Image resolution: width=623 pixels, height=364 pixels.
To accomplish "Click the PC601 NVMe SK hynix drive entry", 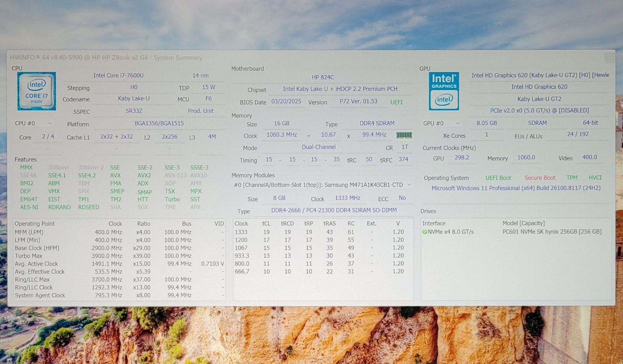I will pos(552,232).
